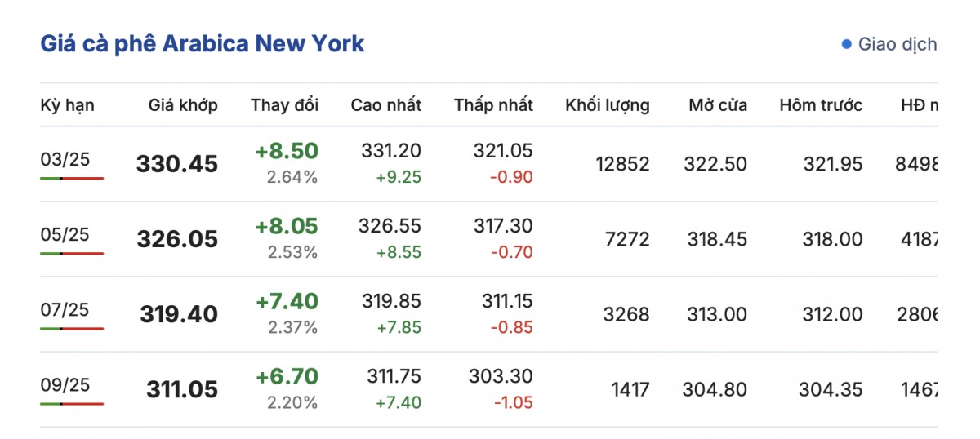Viewport: 980px width, 439px height.
Task: Click the green-red bar under 05/25
Action: point(72,253)
